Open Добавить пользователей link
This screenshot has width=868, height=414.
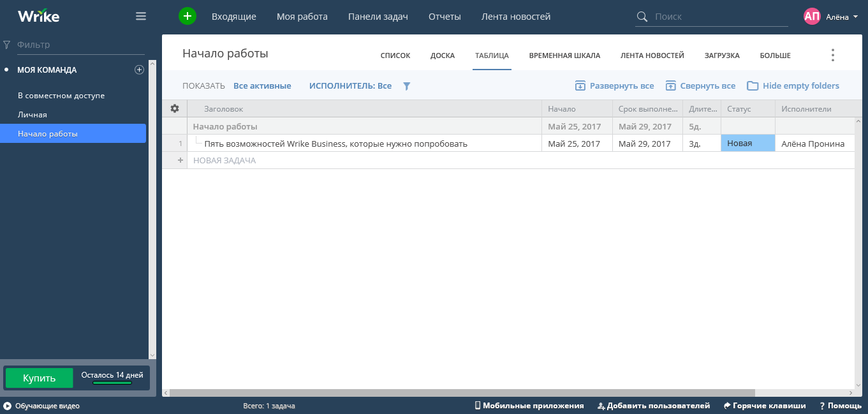654,406
